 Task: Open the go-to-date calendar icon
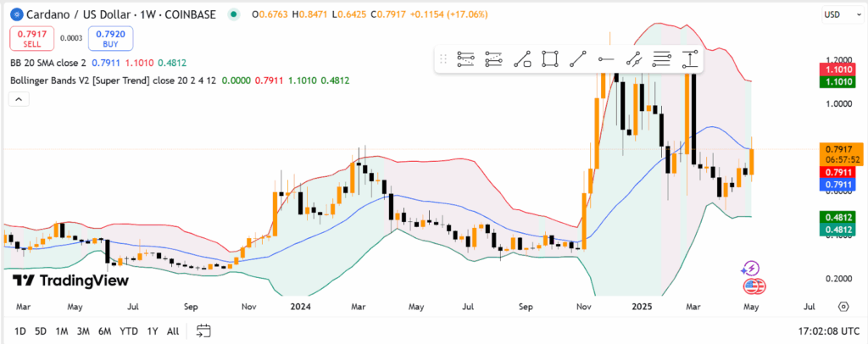[x=203, y=331]
